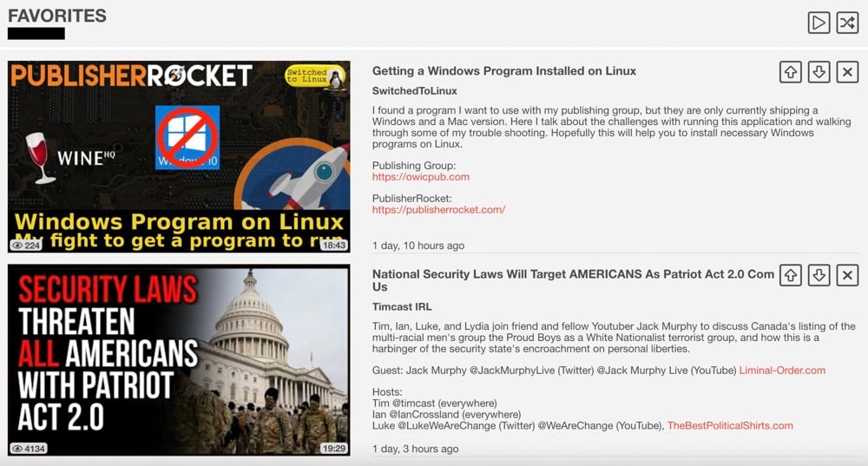This screenshot has height=466, width=868.
Task: Open the PublisherRocket video thumbnail
Action: tap(179, 156)
